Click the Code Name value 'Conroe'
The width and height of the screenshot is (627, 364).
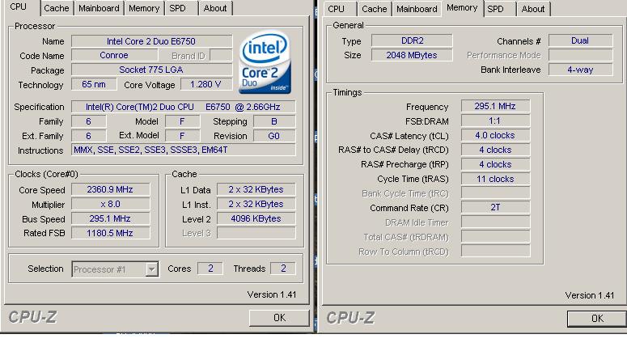tap(114, 55)
